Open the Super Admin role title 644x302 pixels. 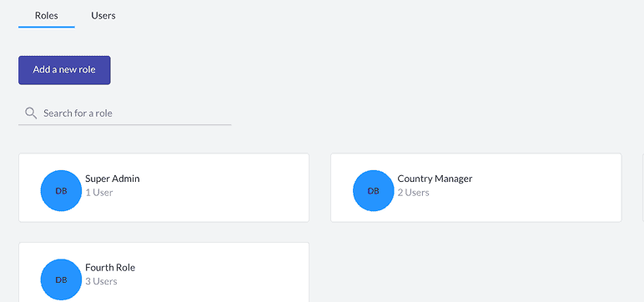click(113, 179)
